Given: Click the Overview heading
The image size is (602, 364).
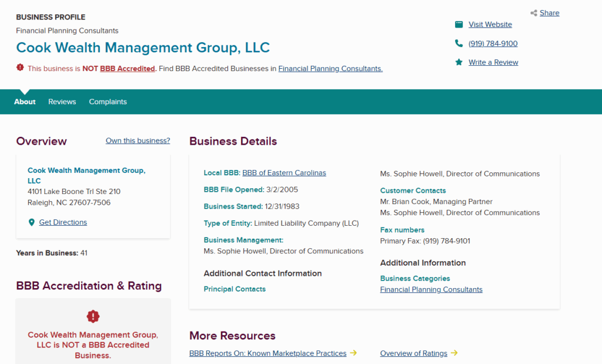Looking at the screenshot, I should 42,141.
